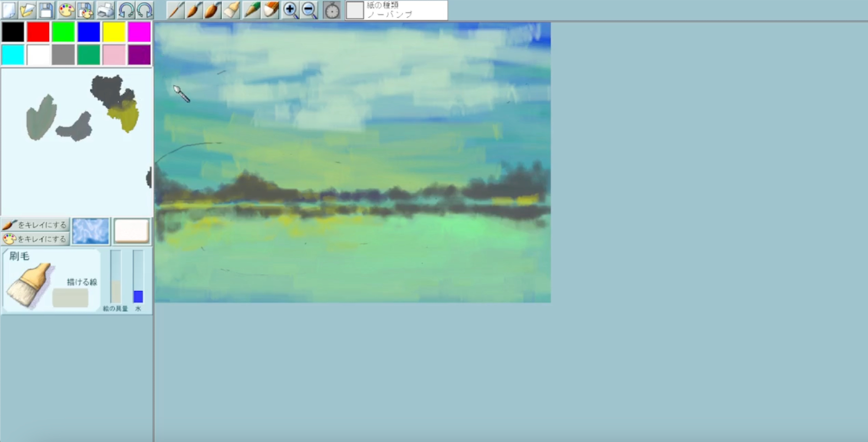
Task: Click the zoom out magnifier icon
Action: (309, 10)
